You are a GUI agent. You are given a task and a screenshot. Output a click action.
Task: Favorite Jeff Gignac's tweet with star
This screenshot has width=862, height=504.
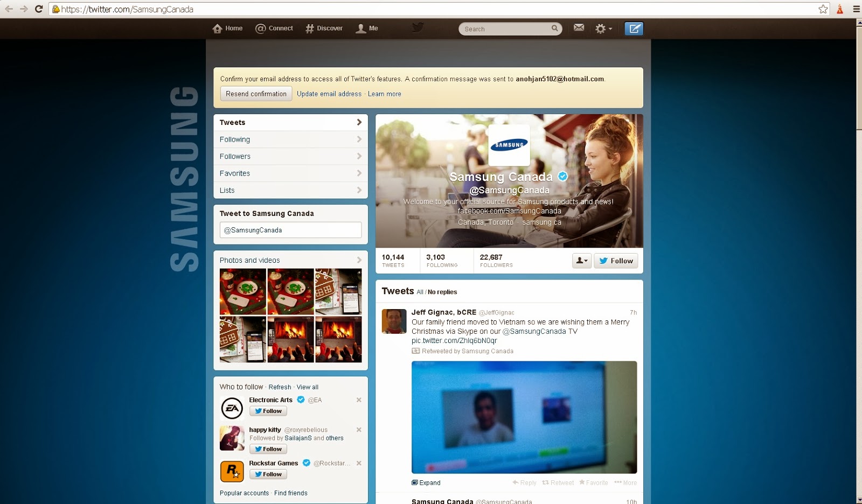pyautogui.click(x=594, y=483)
